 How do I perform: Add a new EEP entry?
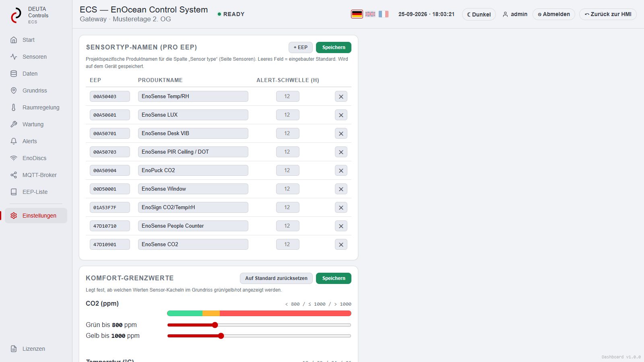301,47
